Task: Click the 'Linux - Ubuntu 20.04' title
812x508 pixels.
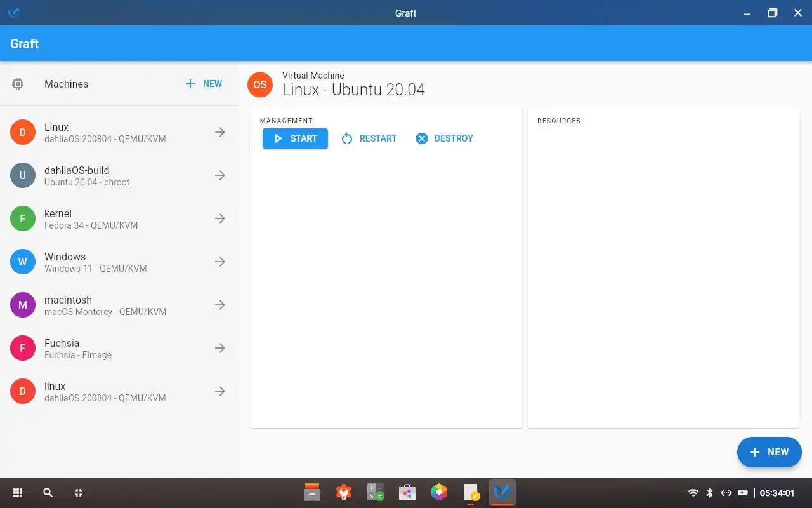Action: (353, 90)
